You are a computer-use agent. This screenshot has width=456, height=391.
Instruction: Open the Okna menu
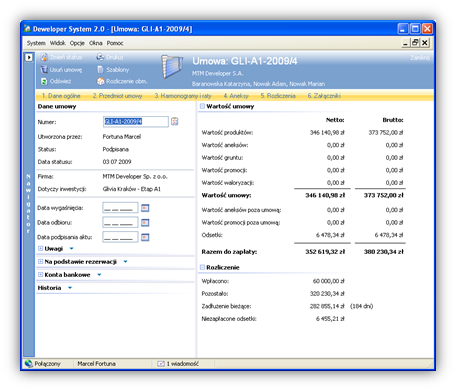pos(96,43)
